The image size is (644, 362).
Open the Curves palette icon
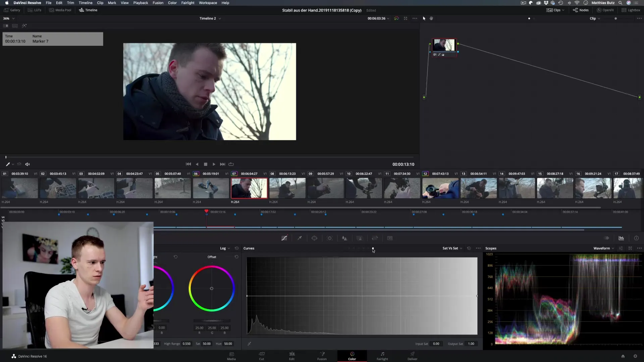click(x=284, y=238)
